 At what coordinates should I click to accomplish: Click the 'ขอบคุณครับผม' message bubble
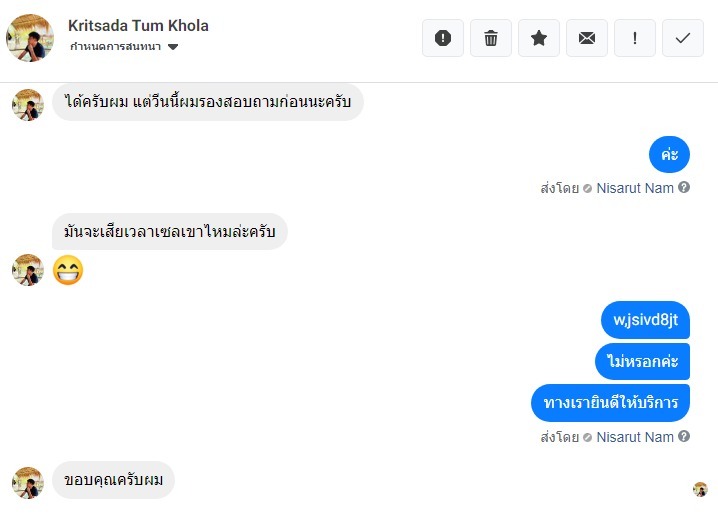pyautogui.click(x=113, y=480)
